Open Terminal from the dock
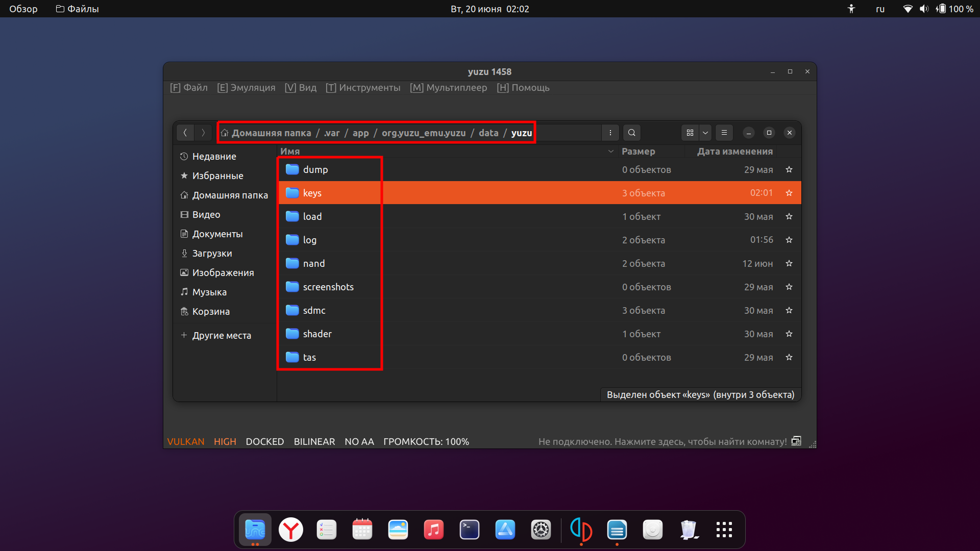 (x=469, y=530)
